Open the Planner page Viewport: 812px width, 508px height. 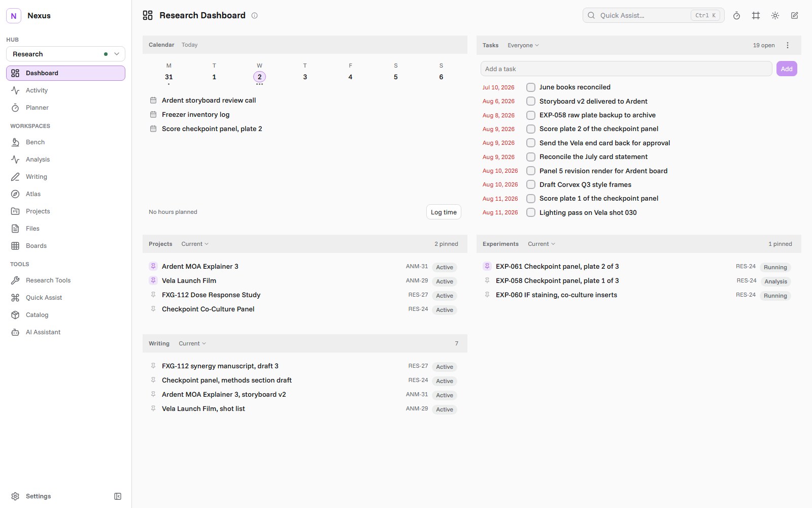point(65,108)
